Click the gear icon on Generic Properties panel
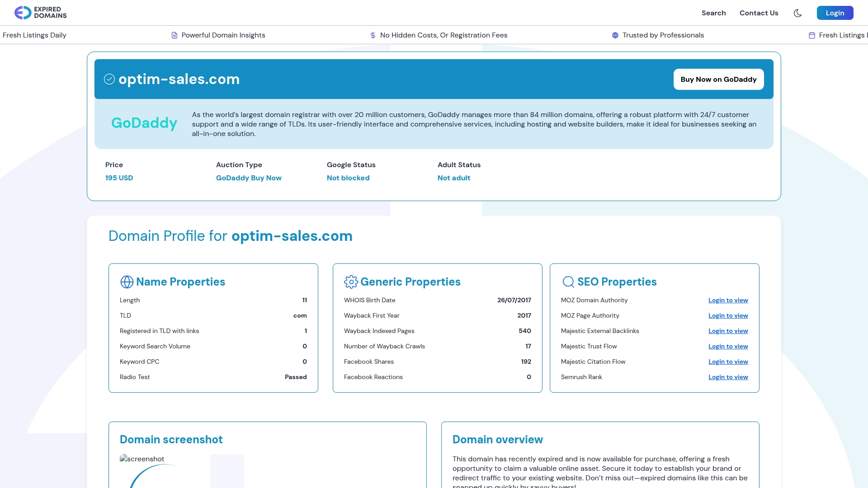This screenshot has height=488, width=868. [350, 282]
